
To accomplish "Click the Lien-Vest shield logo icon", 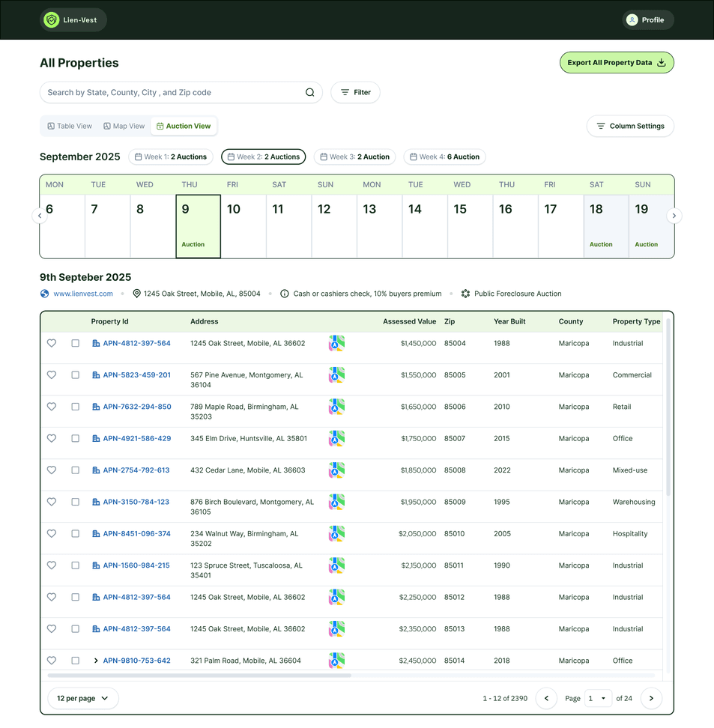I will pyautogui.click(x=51, y=20).
